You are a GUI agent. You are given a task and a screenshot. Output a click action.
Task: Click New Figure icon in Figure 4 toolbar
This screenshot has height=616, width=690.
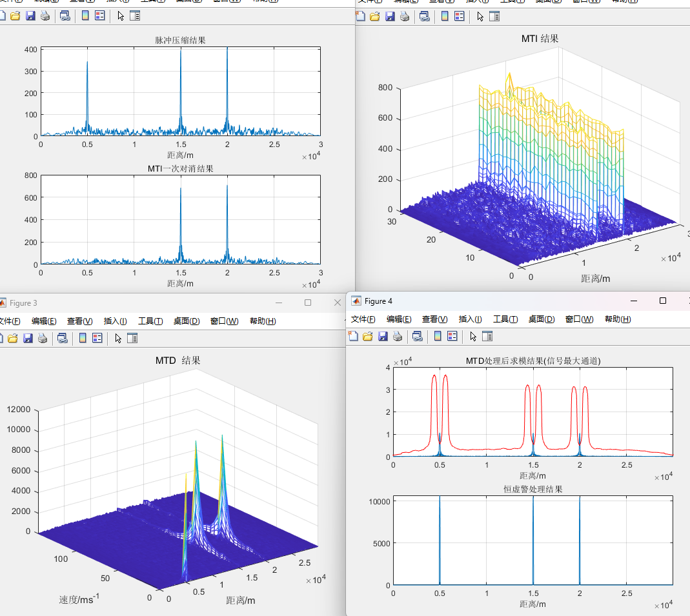(x=352, y=336)
